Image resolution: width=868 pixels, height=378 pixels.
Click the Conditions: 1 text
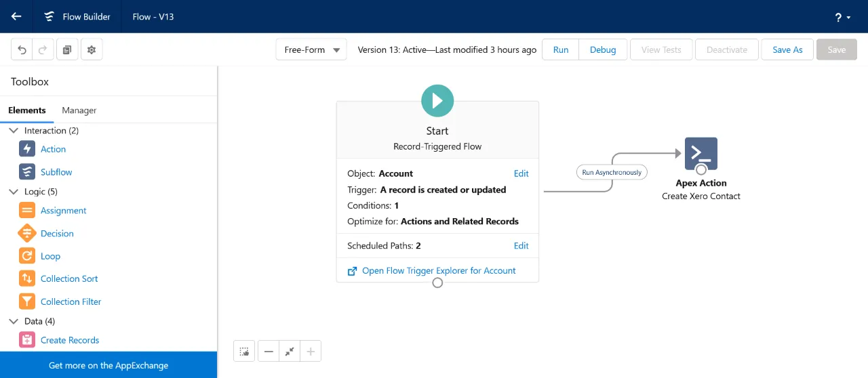[373, 205]
